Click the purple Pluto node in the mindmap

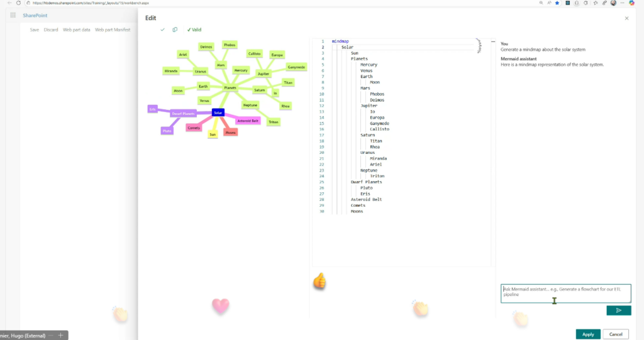click(x=167, y=131)
